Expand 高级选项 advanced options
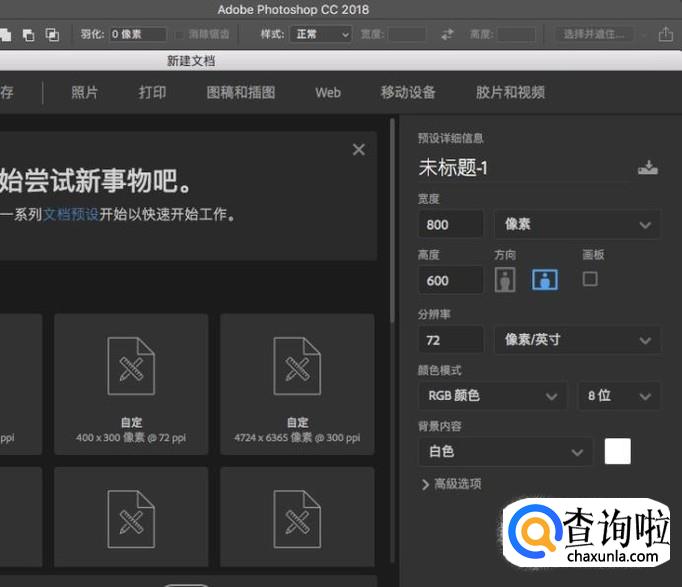Viewport: 682px width, 587px height. click(451, 484)
